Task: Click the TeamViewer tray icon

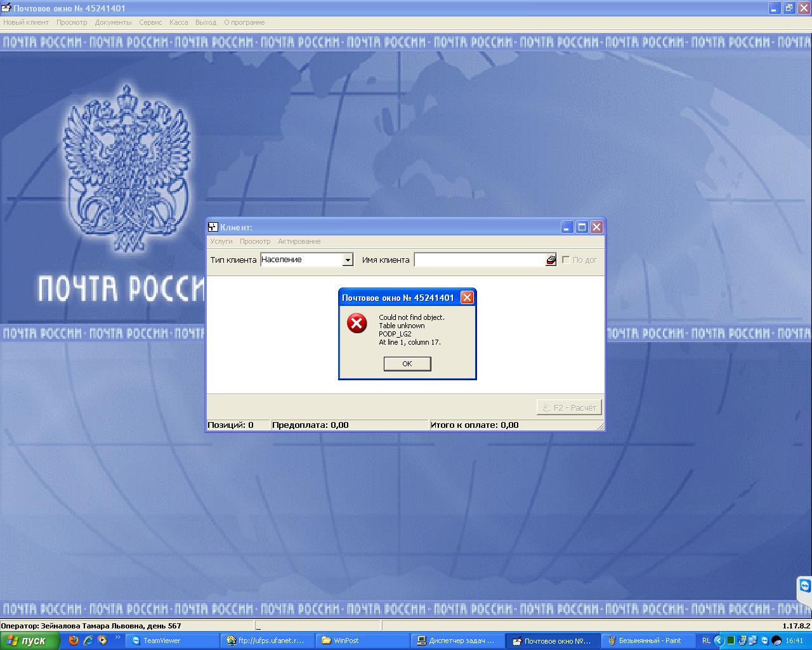Action: pyautogui.click(x=764, y=641)
